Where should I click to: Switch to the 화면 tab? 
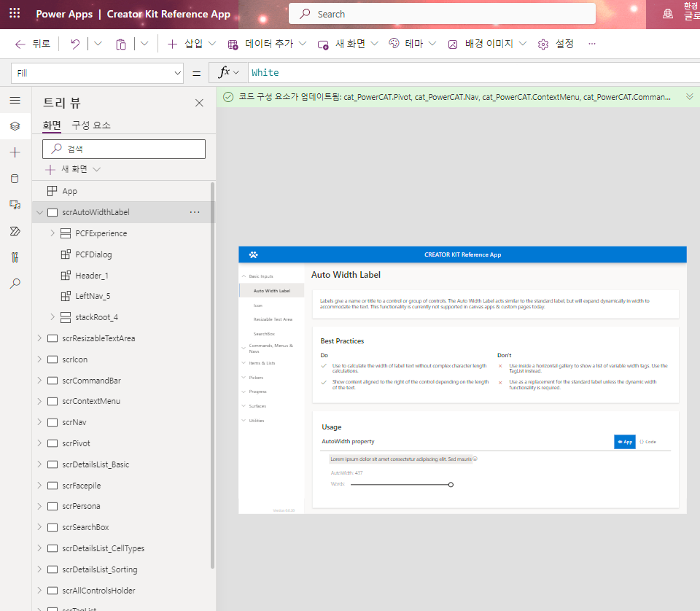52,125
